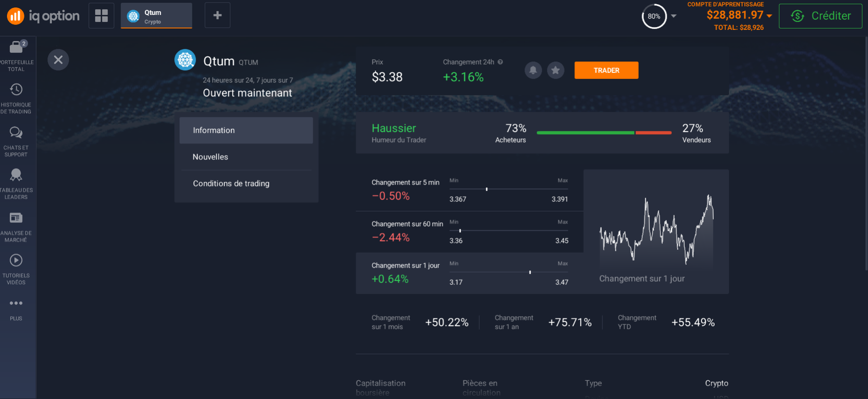Click the help icon next to Changement 24h

tap(500, 62)
